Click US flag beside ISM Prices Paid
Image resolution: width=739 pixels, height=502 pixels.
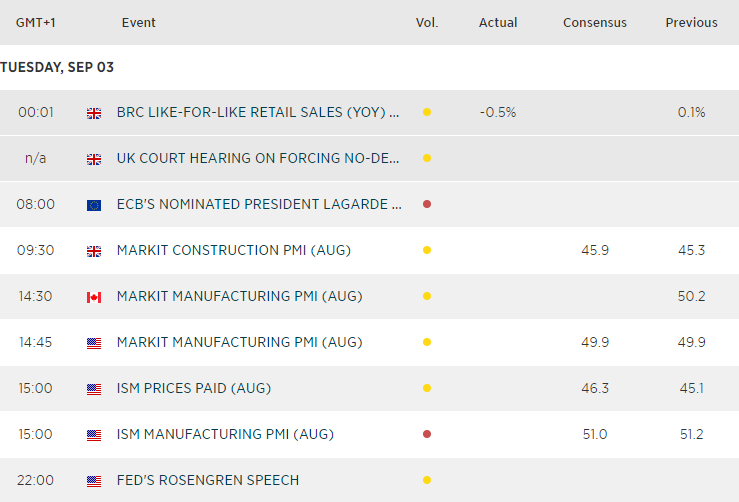coord(94,389)
